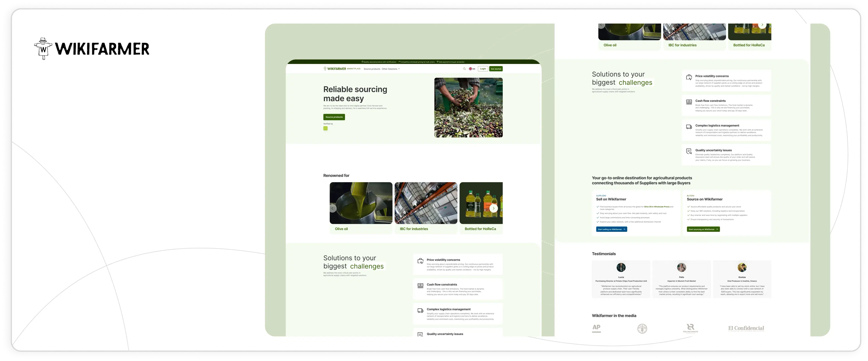Click the UK flag language icon
This screenshot has width=868, height=361.
coord(470,69)
